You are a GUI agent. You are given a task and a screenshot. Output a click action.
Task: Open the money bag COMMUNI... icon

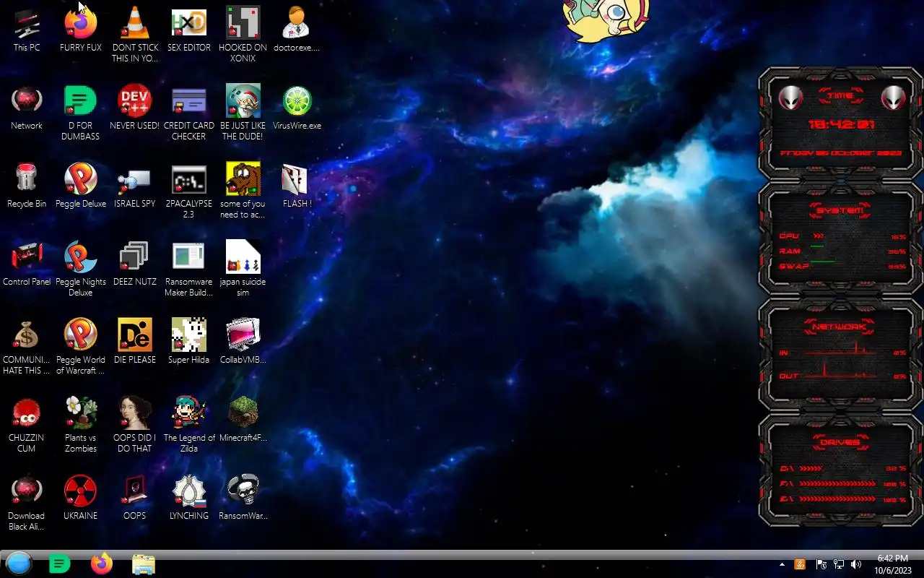click(x=27, y=347)
